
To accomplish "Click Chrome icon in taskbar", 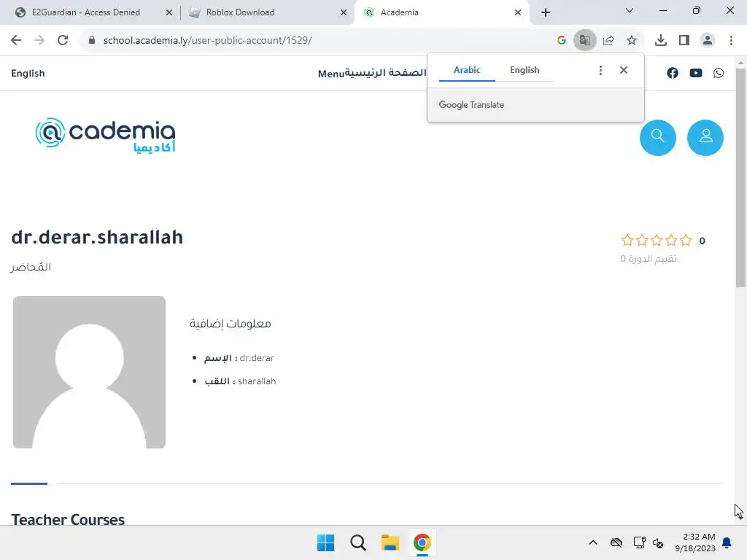I will coord(422,542).
